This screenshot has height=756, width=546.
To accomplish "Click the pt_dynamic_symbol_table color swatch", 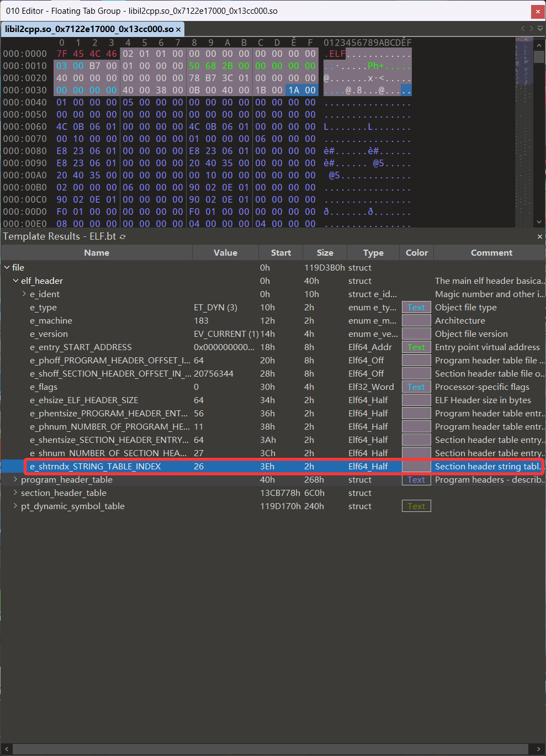I will point(416,506).
